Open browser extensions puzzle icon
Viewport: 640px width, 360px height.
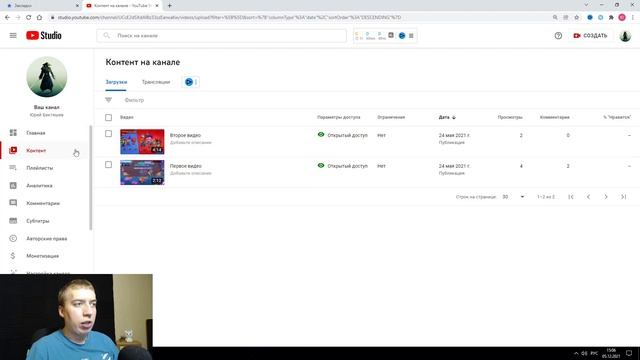pyautogui.click(x=611, y=18)
